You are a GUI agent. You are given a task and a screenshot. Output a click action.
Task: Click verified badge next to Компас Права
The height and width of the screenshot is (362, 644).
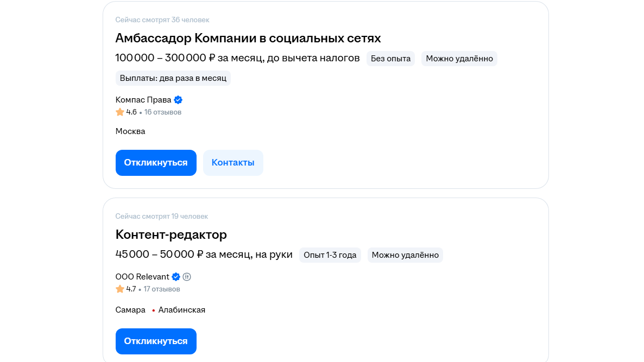click(178, 100)
